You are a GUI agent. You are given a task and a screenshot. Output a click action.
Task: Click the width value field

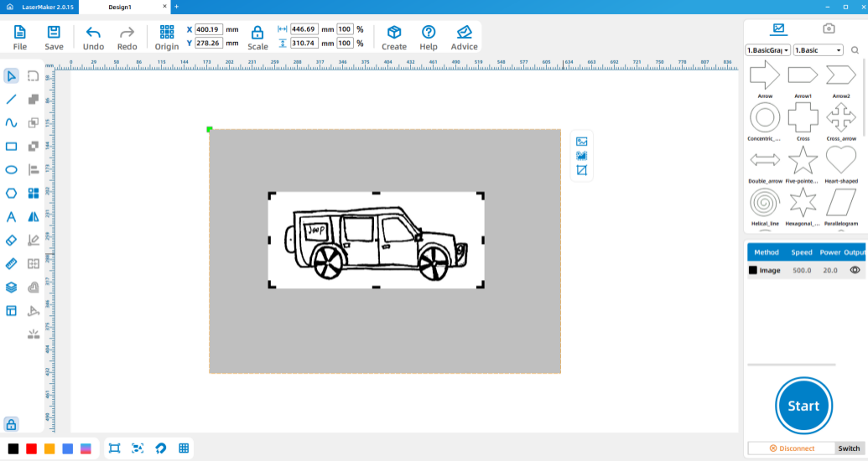304,29
